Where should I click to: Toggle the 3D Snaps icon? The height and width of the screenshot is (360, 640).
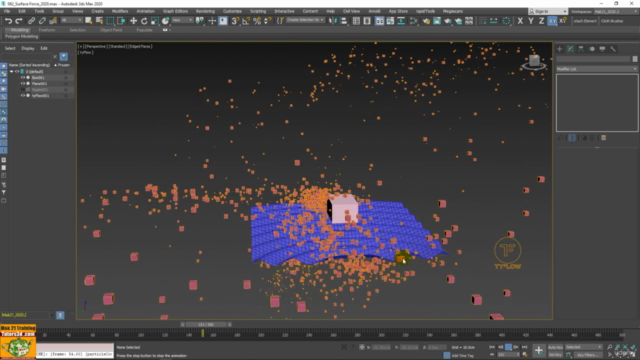(235, 21)
